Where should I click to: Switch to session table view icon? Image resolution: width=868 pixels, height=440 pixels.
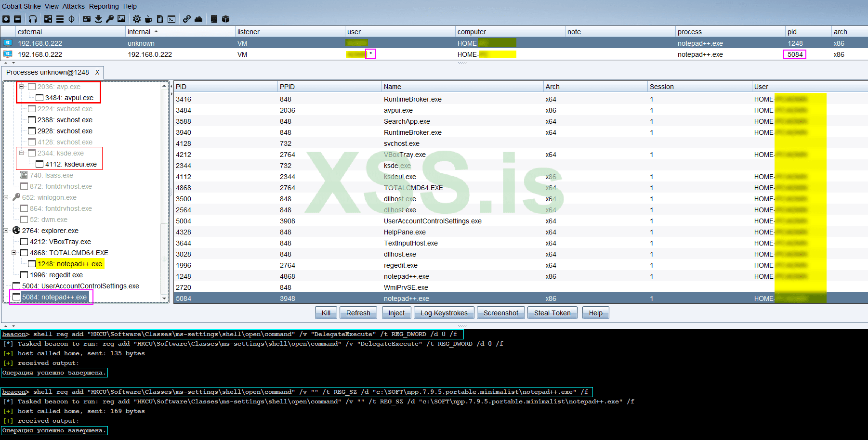coord(60,19)
